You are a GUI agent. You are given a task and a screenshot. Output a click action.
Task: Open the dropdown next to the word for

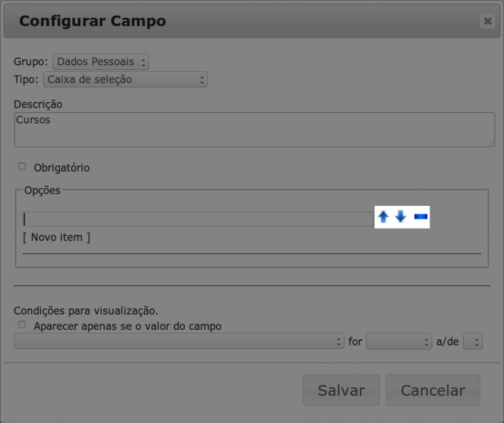(x=399, y=342)
